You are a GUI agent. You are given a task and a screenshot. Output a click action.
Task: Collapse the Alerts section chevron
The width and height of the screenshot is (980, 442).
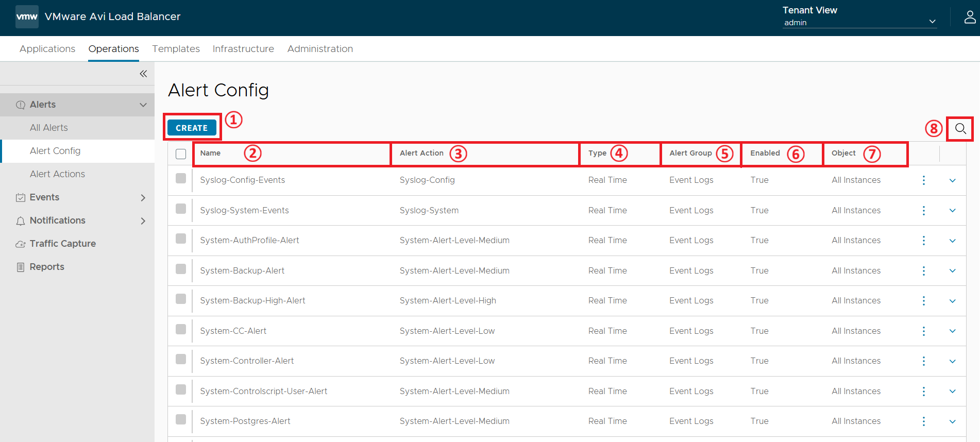(143, 105)
